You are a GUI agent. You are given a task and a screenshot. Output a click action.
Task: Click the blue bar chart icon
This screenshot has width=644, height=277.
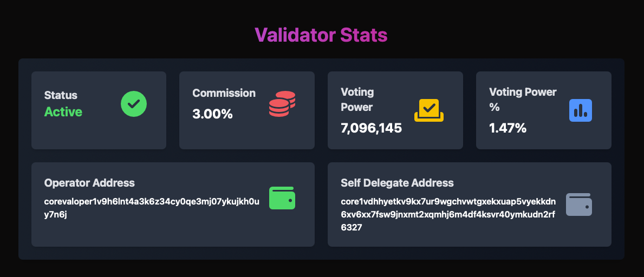pyautogui.click(x=581, y=110)
